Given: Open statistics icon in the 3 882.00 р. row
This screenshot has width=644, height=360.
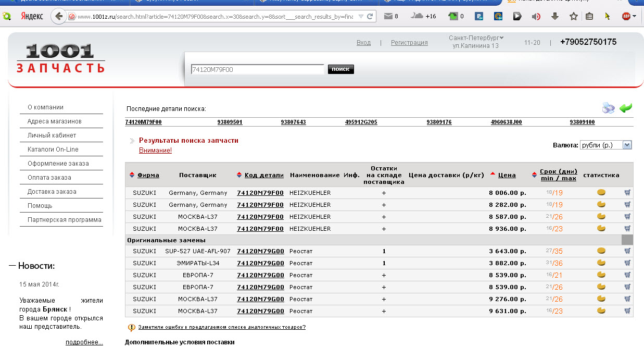Looking at the screenshot, I should point(601,263).
